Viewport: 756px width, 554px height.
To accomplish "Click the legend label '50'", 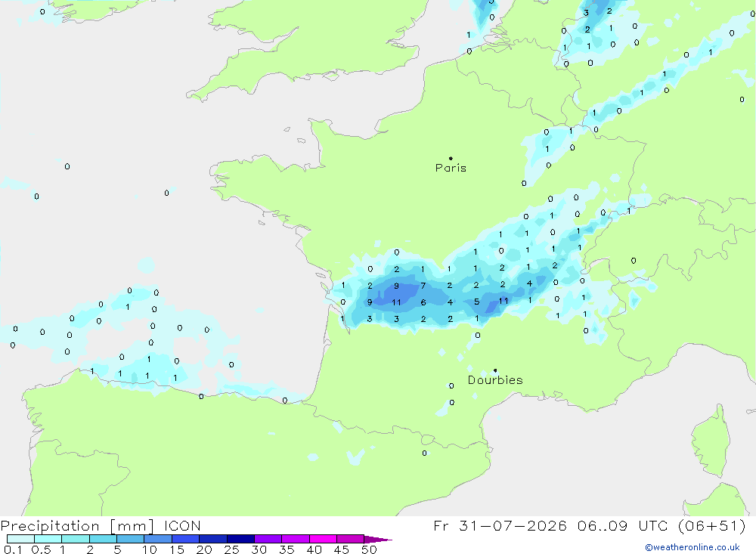I will pos(369,549).
